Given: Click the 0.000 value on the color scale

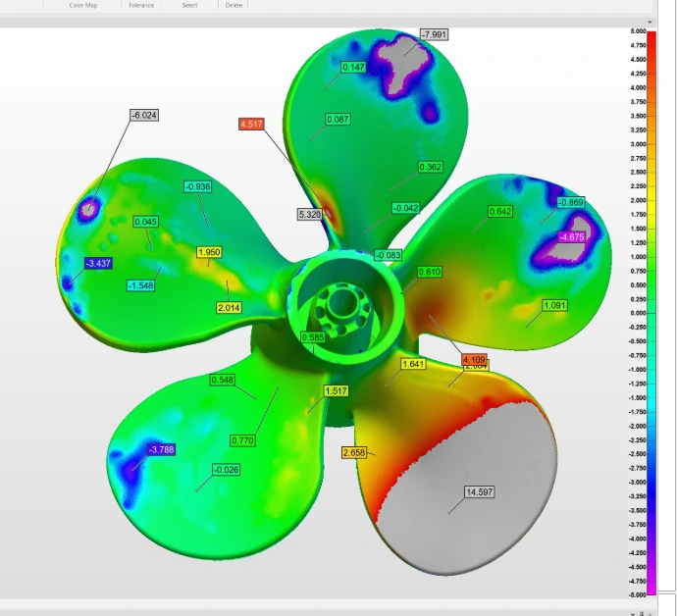Looking at the screenshot, I should [638, 313].
